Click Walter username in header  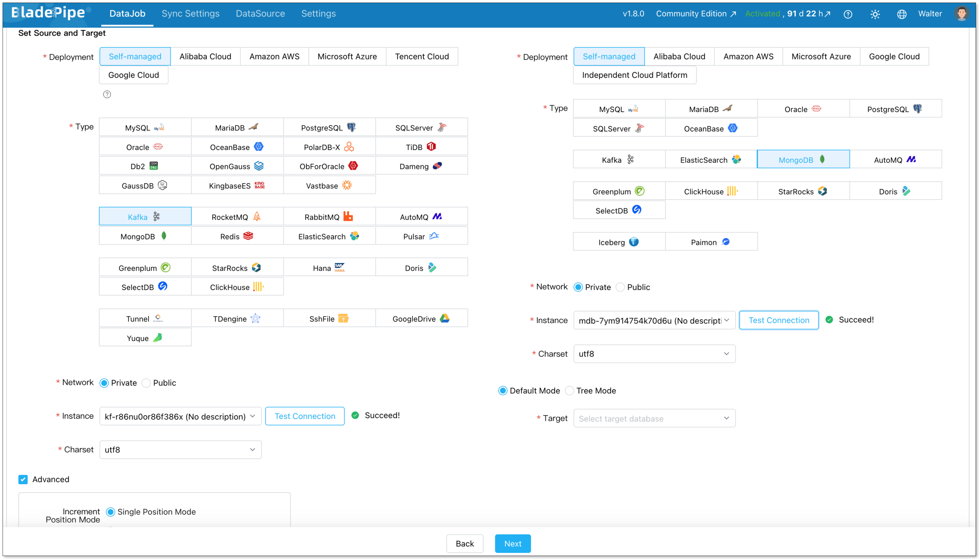(930, 14)
